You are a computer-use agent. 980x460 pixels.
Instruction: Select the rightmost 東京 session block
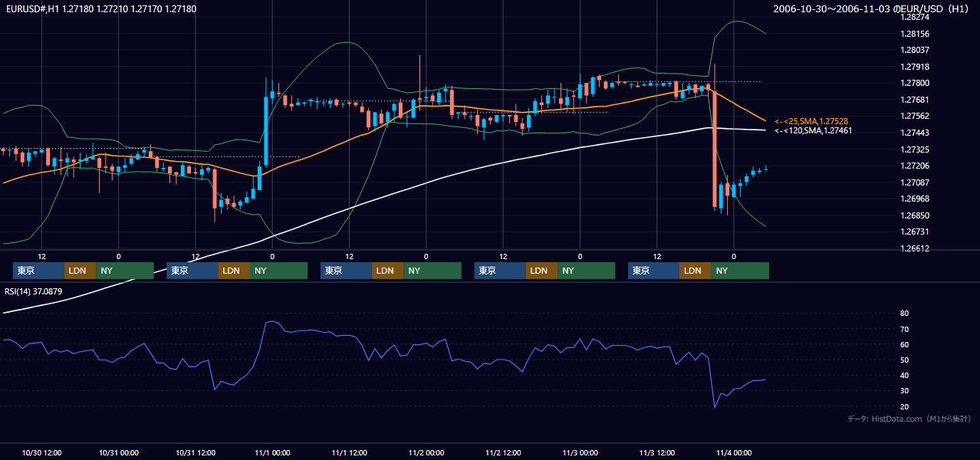coord(653,271)
